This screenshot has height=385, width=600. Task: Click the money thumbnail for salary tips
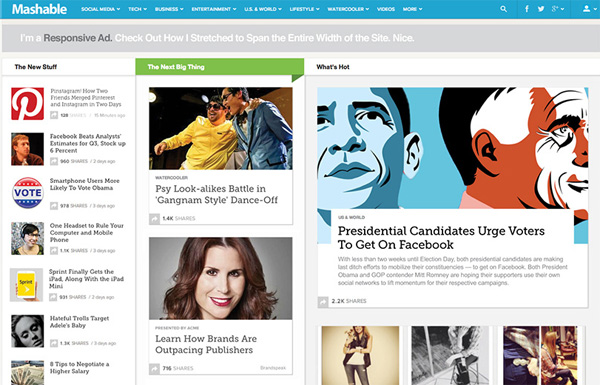coord(28,373)
